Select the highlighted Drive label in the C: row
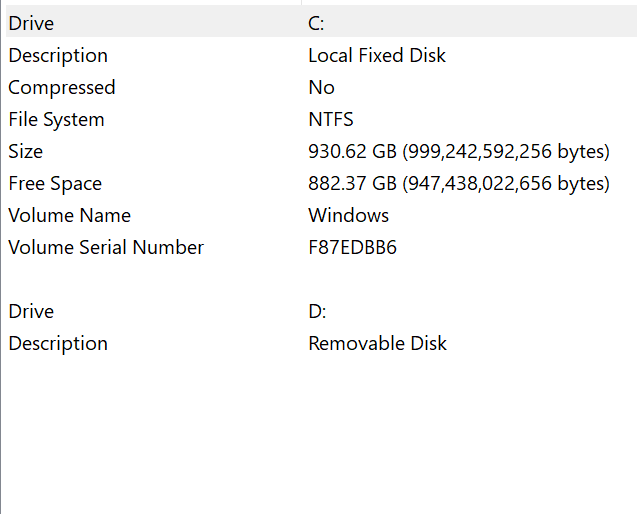Image resolution: width=637 pixels, height=514 pixels. coord(31,23)
